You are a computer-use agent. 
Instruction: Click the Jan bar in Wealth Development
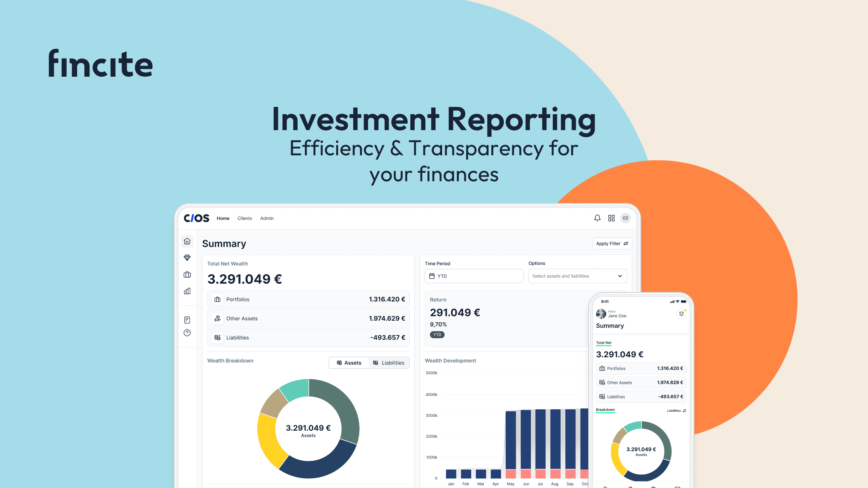click(451, 474)
